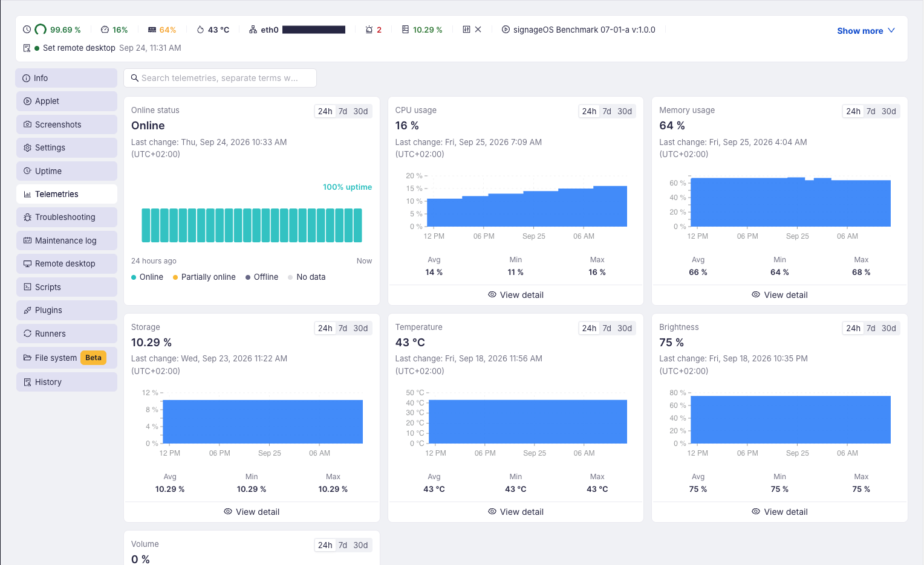Select 24h range on Brightness card
Screen dimensions: 924x565
pyautogui.click(x=853, y=328)
